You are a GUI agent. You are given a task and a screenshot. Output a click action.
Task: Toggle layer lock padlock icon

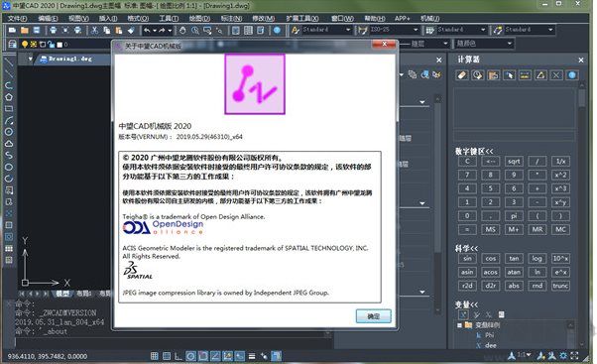point(51,45)
